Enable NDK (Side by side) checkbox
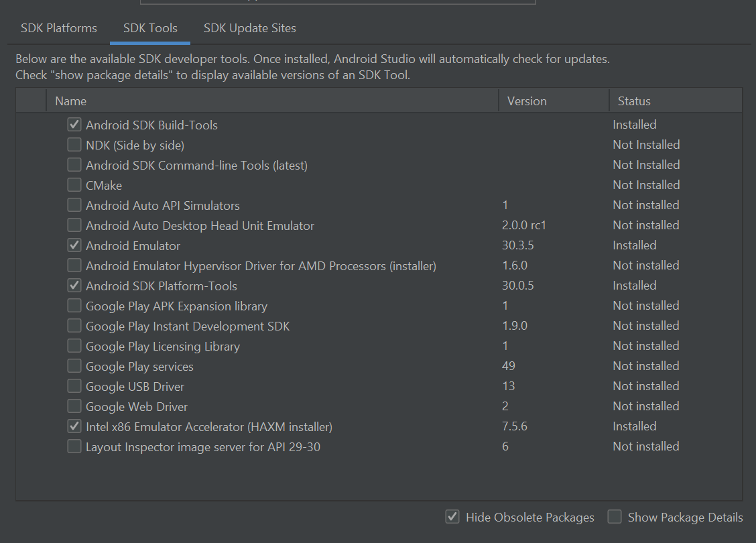This screenshot has height=543, width=756. pos(74,145)
